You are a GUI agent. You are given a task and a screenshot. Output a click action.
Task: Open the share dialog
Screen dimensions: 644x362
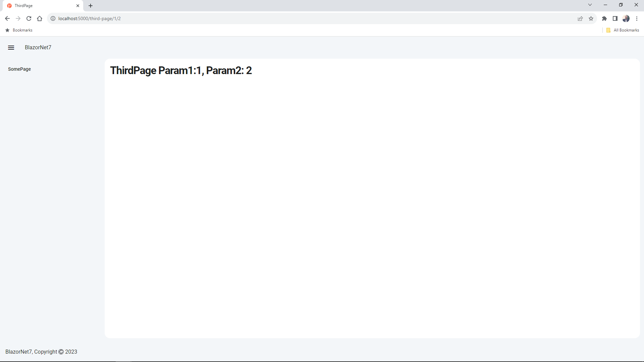580,18
